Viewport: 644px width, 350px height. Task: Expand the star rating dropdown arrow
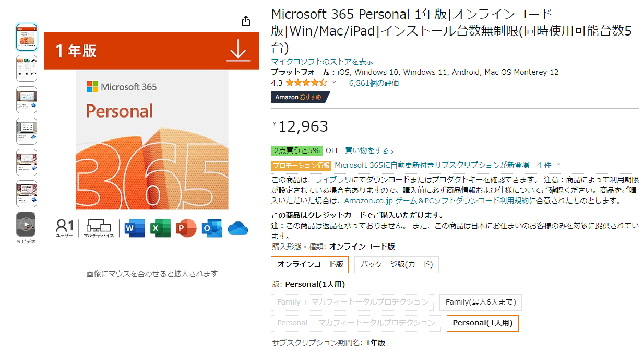pos(335,83)
